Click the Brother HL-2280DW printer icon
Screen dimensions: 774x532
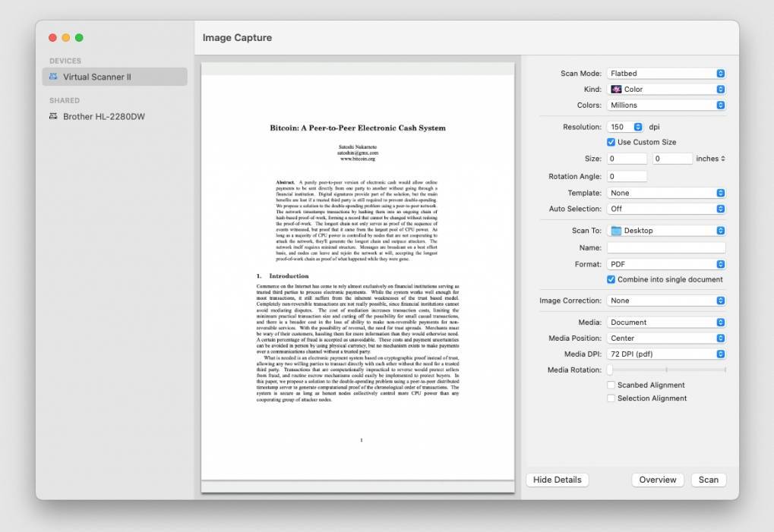(53, 116)
